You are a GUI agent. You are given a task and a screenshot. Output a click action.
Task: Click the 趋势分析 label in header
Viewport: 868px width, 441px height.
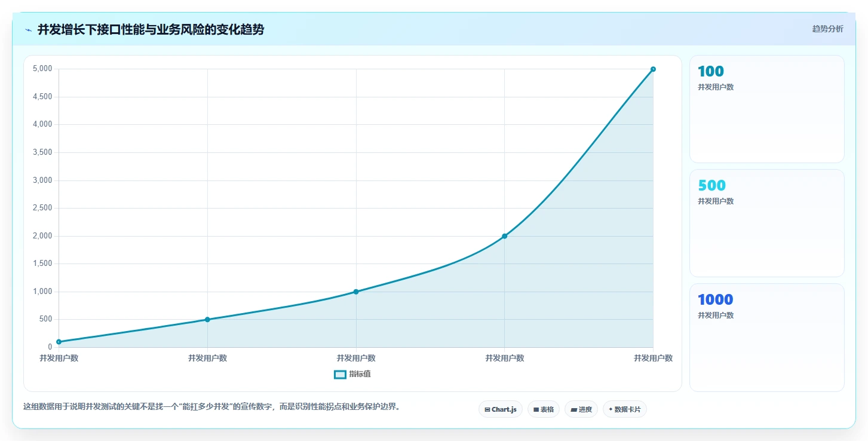pyautogui.click(x=827, y=29)
